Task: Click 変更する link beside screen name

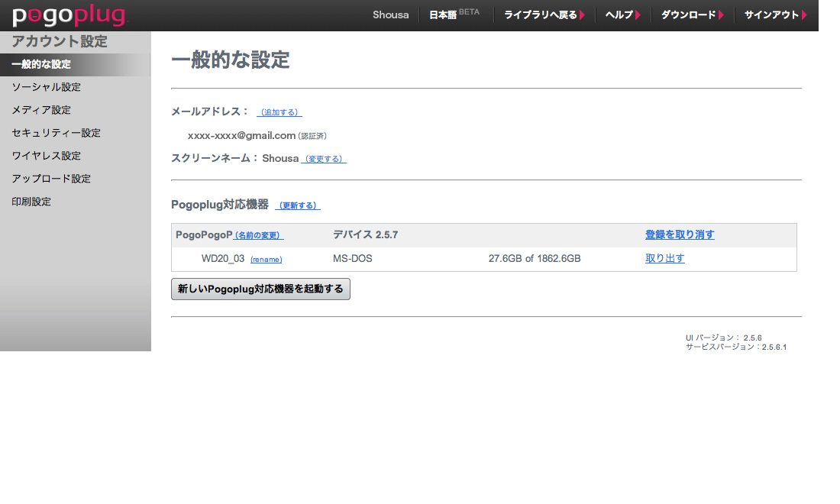Action: coord(324,159)
